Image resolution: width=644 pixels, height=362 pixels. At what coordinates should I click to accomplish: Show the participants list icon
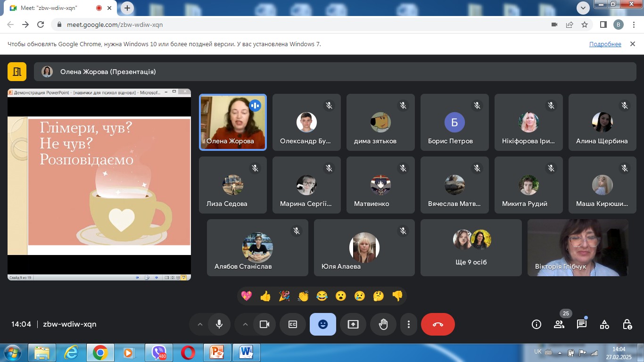click(x=559, y=324)
